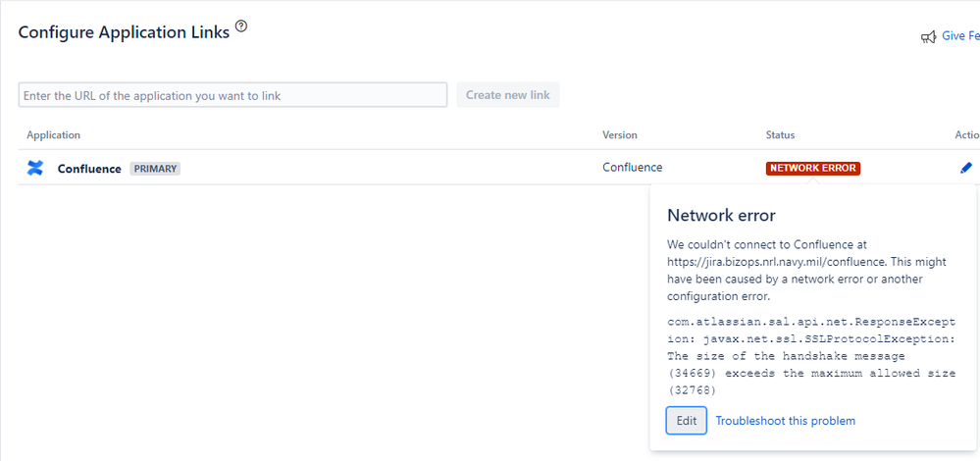Focus the application URL input field
The width and height of the screenshot is (980, 461).
[232, 95]
